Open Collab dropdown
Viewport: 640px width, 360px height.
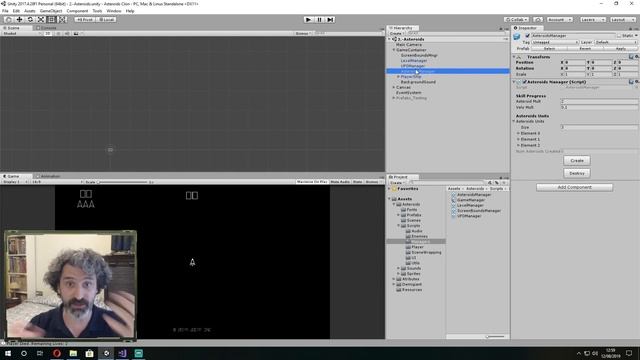[516, 20]
